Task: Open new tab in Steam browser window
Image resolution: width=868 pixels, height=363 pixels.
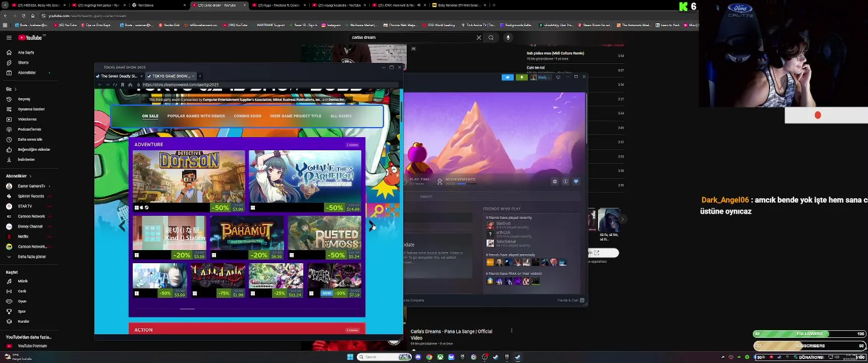Action: 200,76
